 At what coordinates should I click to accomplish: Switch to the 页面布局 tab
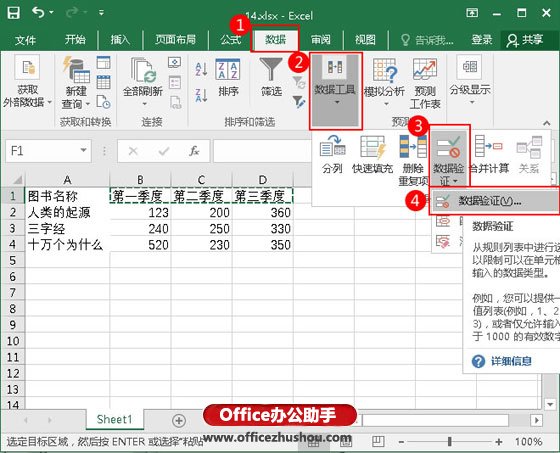click(175, 39)
